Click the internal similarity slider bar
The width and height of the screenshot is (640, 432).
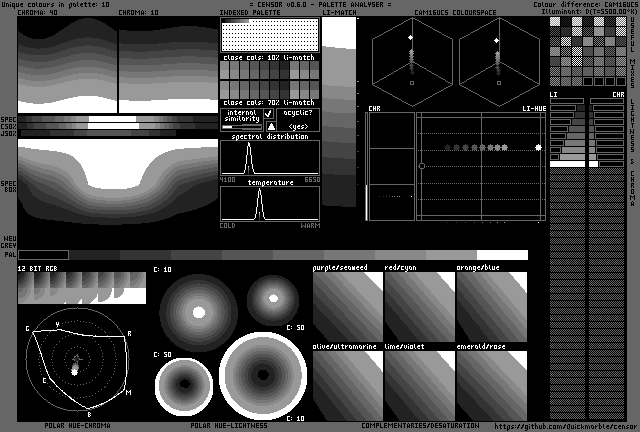241,127
